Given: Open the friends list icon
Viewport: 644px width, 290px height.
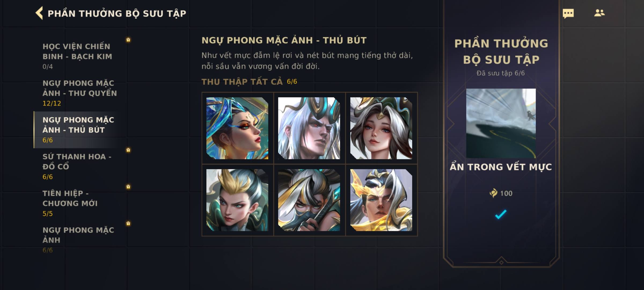Looking at the screenshot, I should pyautogui.click(x=599, y=13).
